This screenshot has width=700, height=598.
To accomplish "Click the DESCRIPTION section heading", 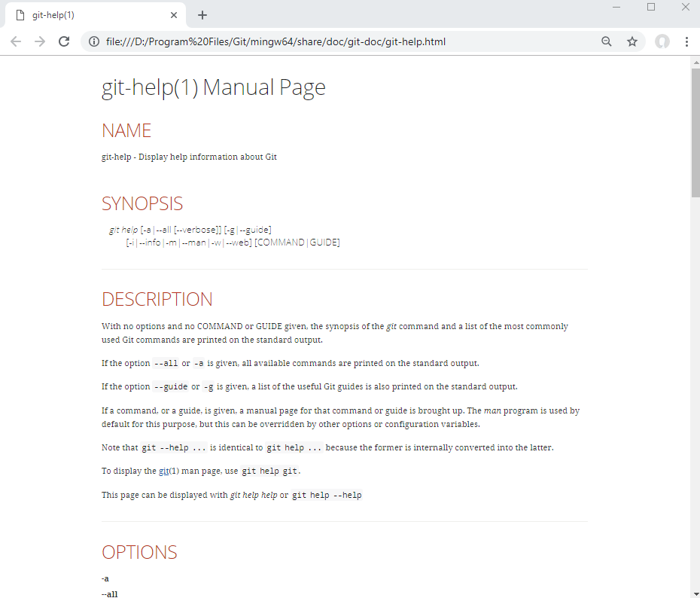I will coord(157,299).
